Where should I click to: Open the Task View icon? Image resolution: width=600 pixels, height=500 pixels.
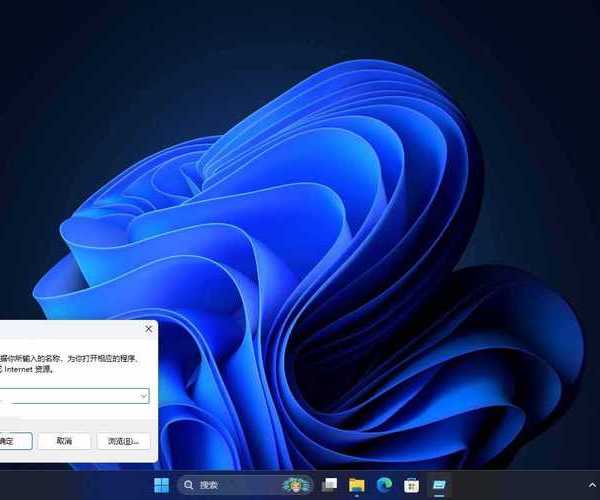pyautogui.click(x=329, y=485)
